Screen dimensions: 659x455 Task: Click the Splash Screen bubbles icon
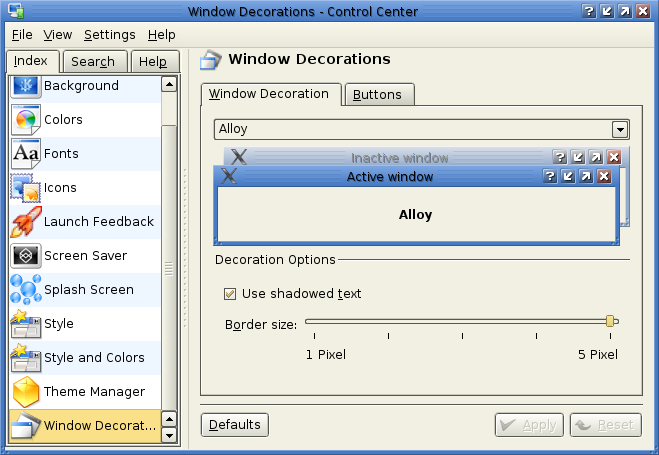coord(26,289)
